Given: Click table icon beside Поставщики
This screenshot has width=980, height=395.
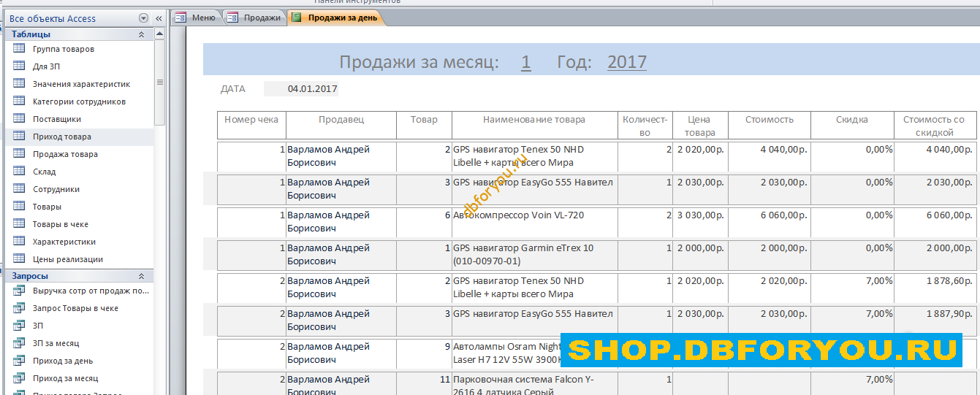Looking at the screenshot, I should (x=19, y=119).
